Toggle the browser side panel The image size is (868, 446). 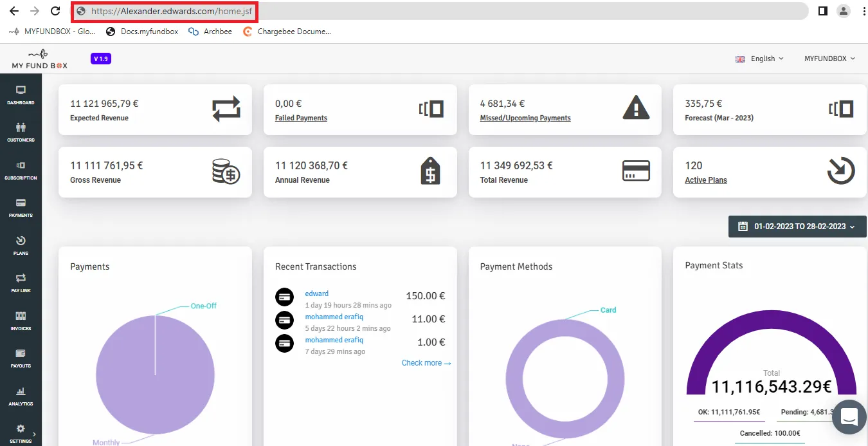click(x=822, y=11)
